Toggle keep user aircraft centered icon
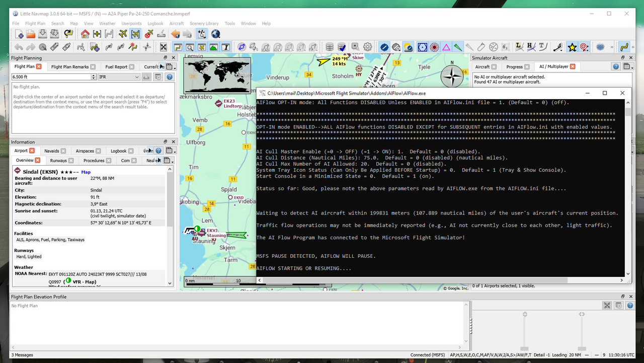The width and height of the screenshot is (644, 363). click(135, 34)
